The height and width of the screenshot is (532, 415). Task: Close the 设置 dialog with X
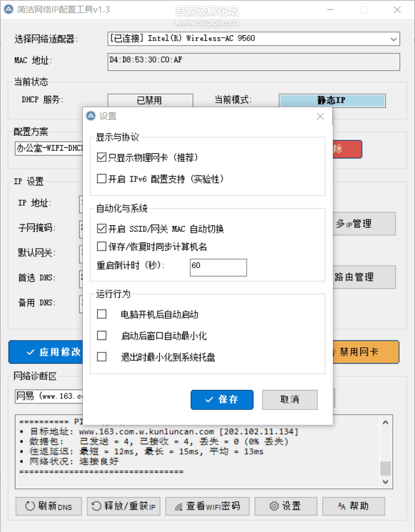coord(320,116)
